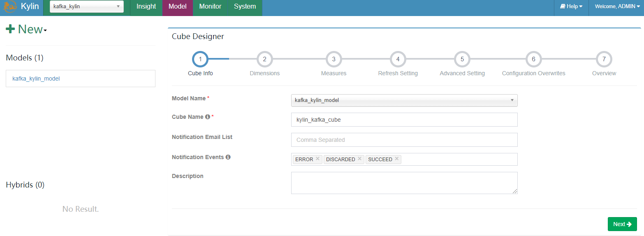The height and width of the screenshot is (236, 644).
Task: Go to step 7 Overview circle
Action: (604, 59)
